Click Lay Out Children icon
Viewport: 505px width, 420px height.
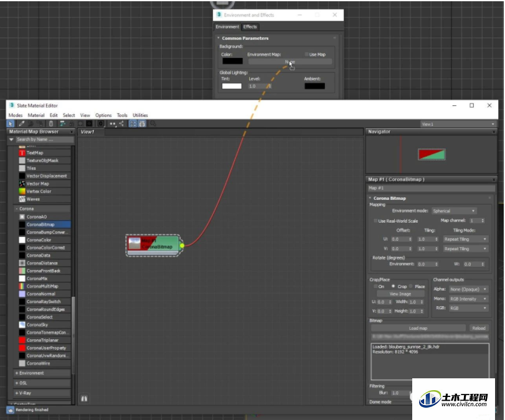[x=122, y=124]
